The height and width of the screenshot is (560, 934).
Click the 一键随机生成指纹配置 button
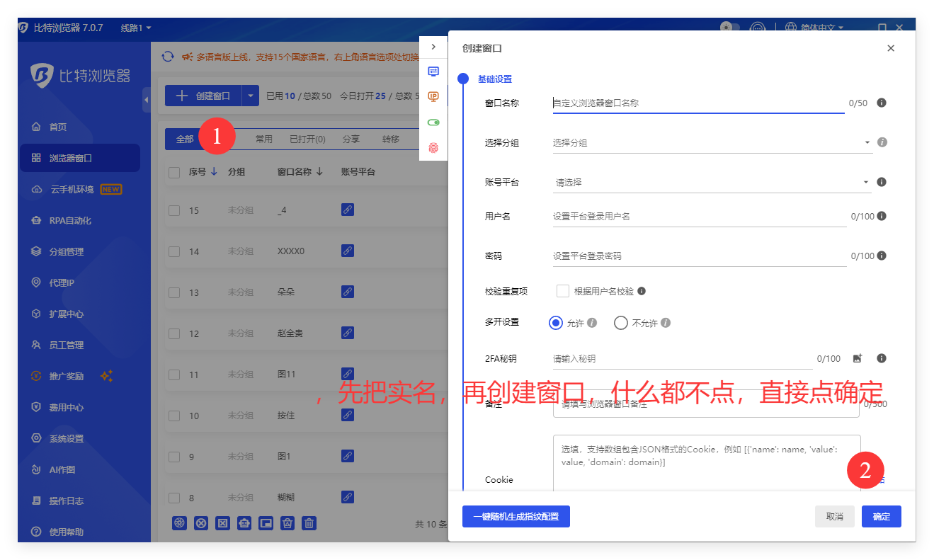[x=516, y=516]
